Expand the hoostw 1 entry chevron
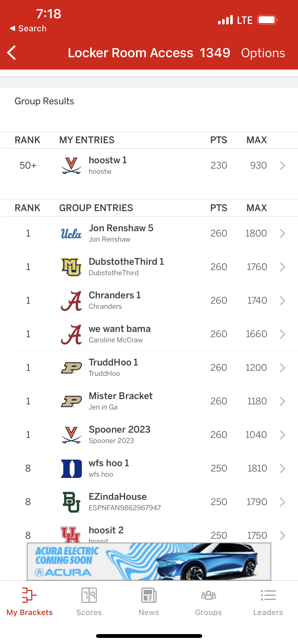Viewport: 298px width, 644px height. tap(282, 166)
